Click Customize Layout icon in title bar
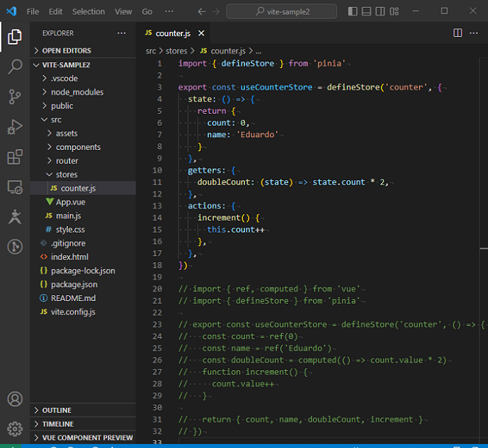This screenshot has width=488, height=448. [x=394, y=11]
